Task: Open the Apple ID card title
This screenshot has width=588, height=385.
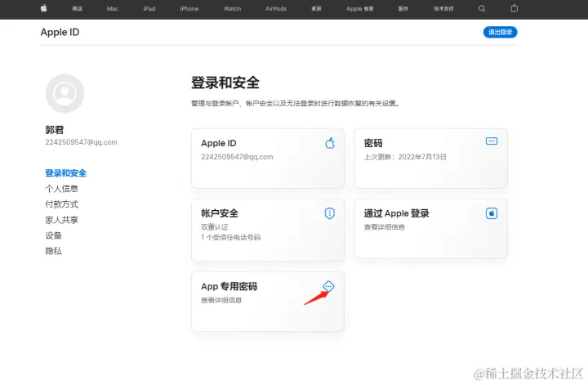Action: click(x=219, y=143)
